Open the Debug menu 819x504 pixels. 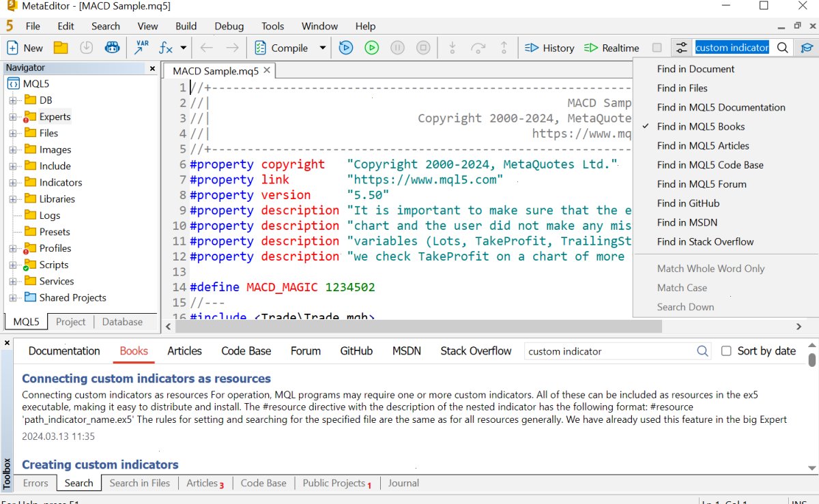[229, 26]
